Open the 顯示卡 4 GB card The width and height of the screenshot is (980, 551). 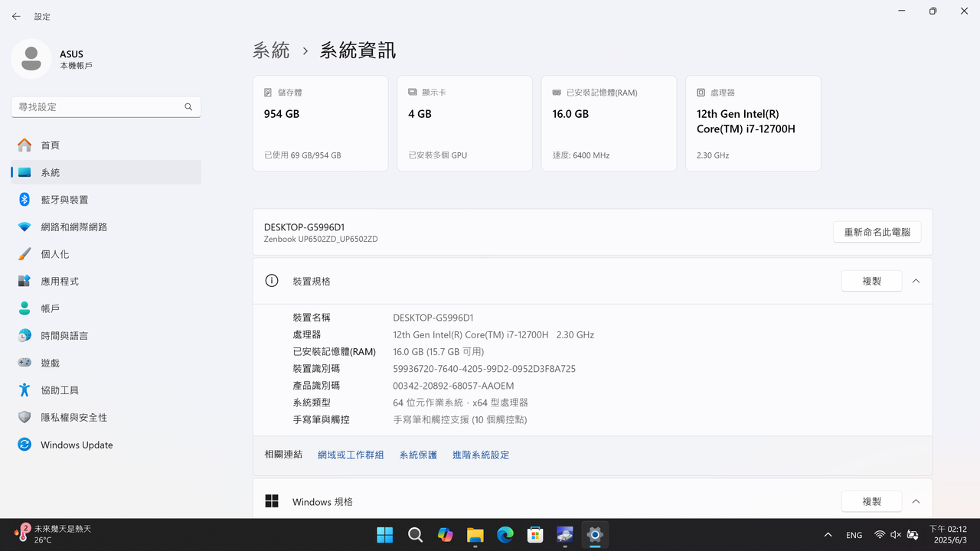tap(465, 123)
